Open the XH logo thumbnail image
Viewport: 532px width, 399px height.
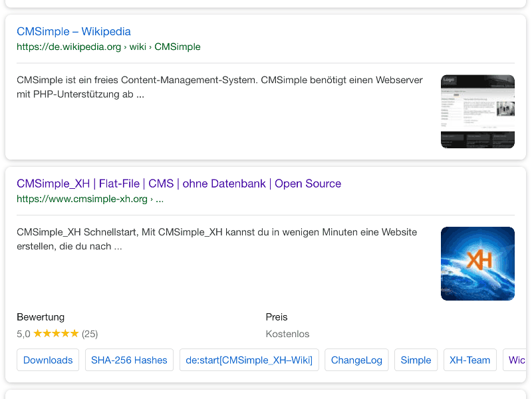477,263
